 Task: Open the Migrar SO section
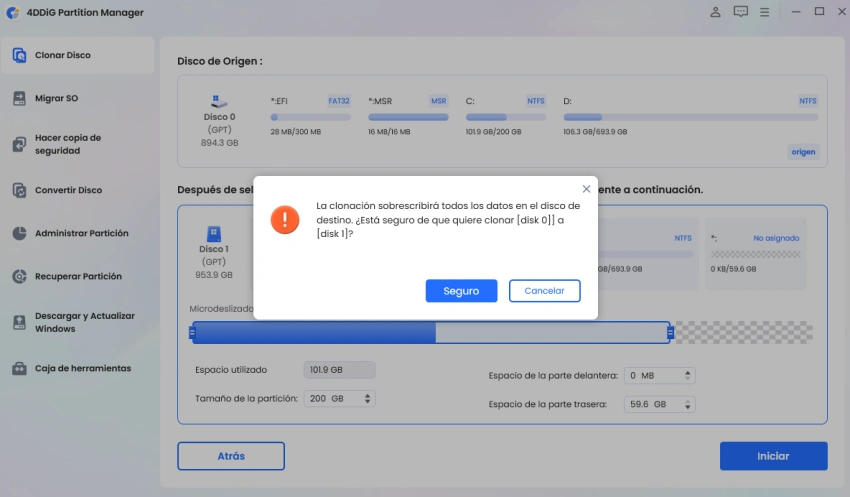pos(78,98)
